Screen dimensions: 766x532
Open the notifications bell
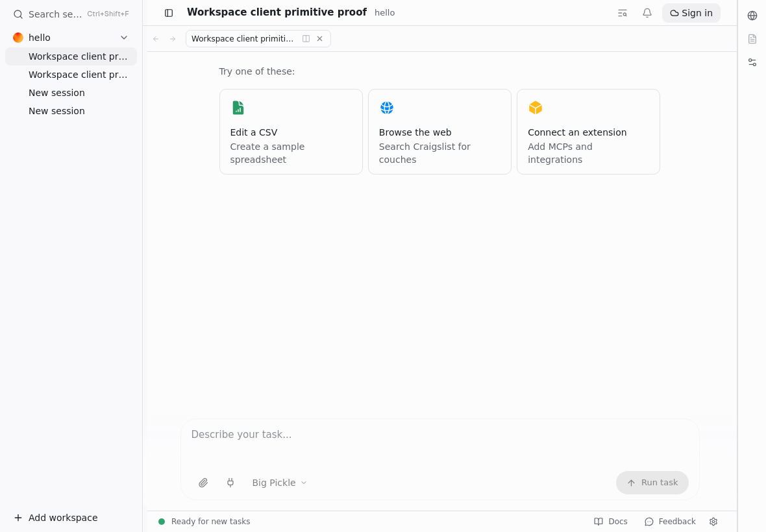[x=647, y=13]
